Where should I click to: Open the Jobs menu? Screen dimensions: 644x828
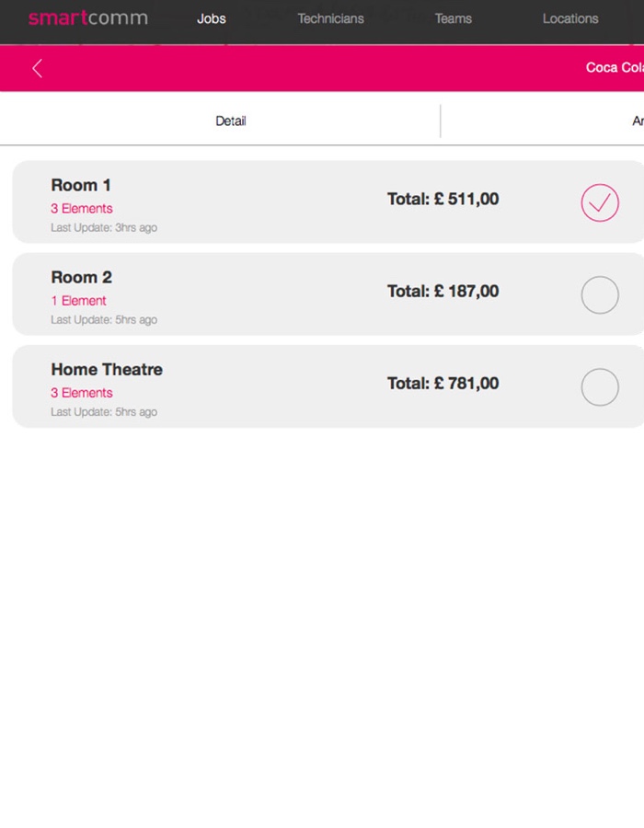[212, 18]
